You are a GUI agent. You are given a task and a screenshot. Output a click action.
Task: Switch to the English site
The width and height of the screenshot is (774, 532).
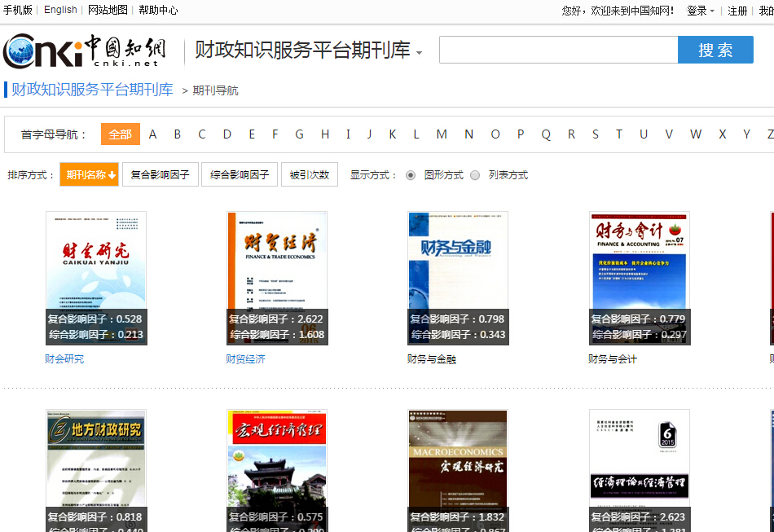tap(60, 10)
